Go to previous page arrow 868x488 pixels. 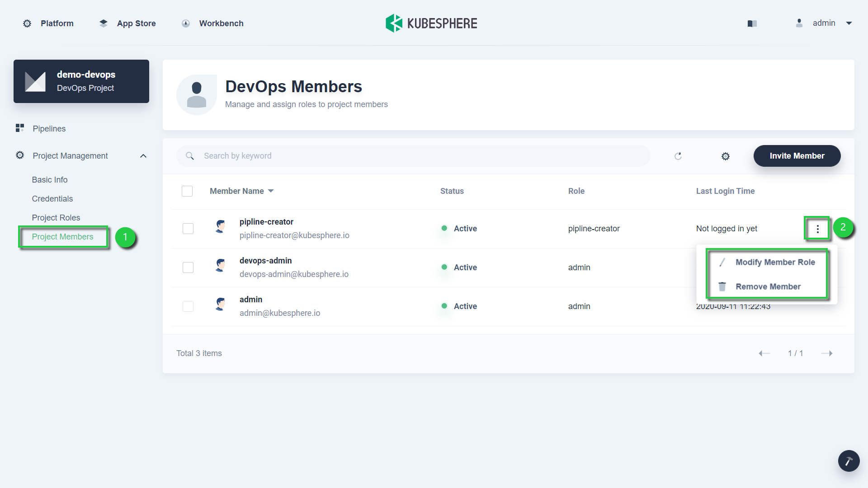point(764,353)
